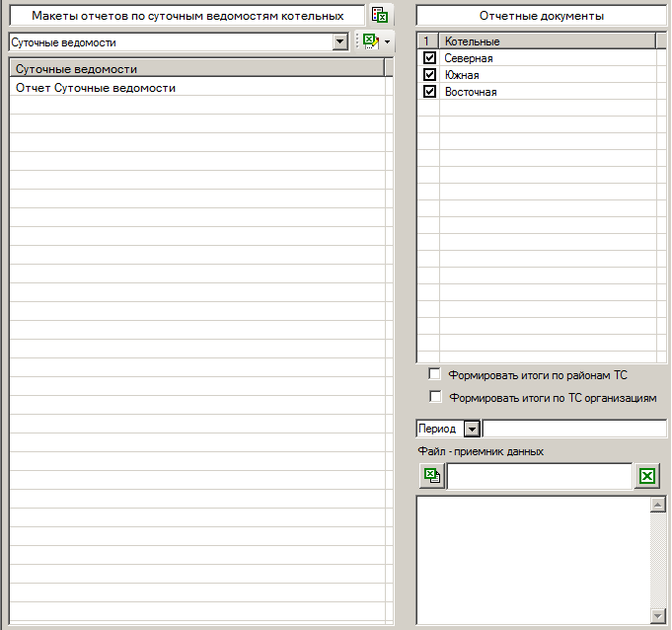Uncheck the Южная boiler checkbox
Viewport: 672px width, 630px height.
[429, 75]
